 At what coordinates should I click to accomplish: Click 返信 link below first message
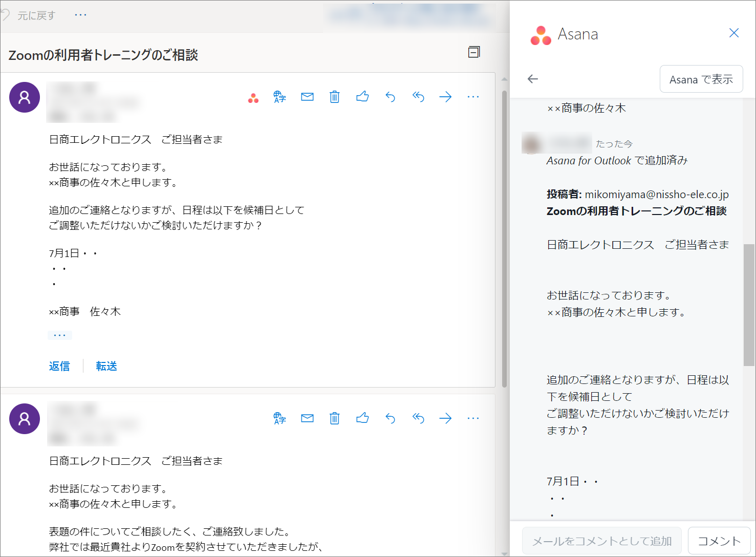coord(59,366)
